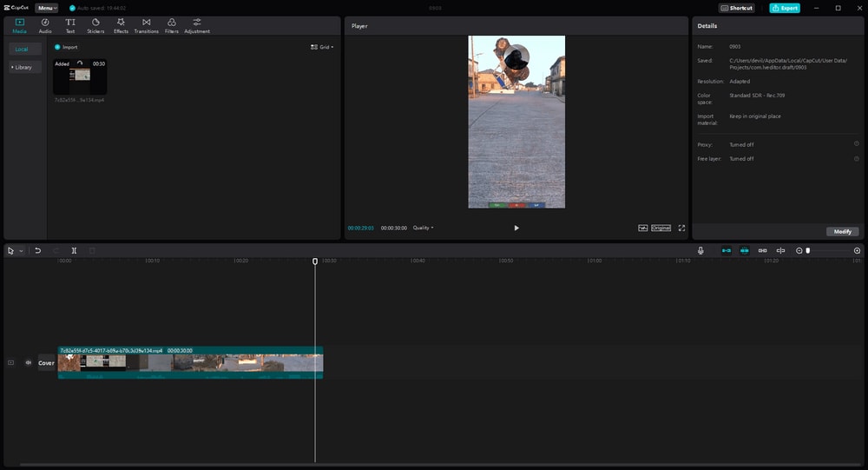Enter fullscreen player view
The width and height of the screenshot is (868, 470).
(x=681, y=228)
